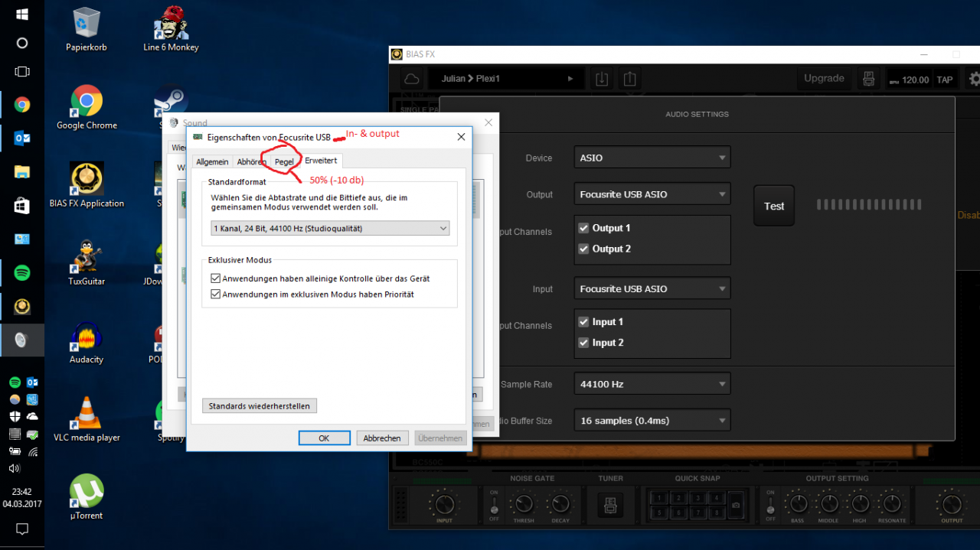Open the Input Focusrite USB ASIO dropdown

coord(652,288)
